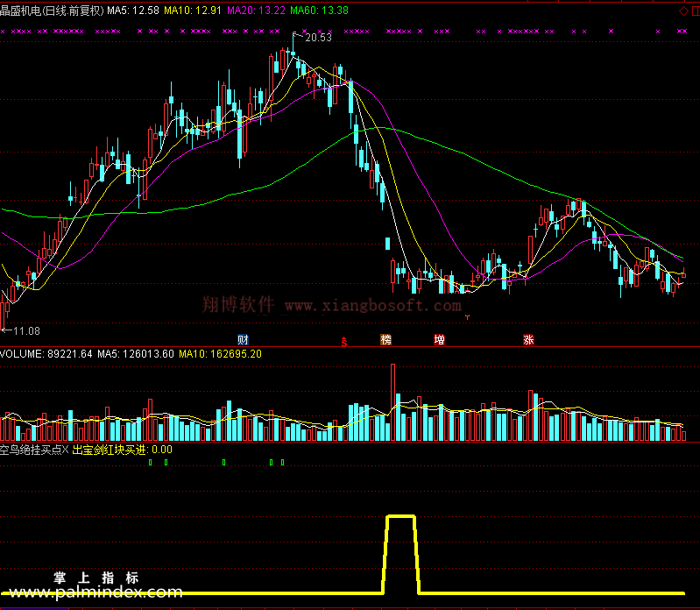The height and width of the screenshot is (610, 700).
Task: Click the MA5: 12.58 price average label
Action: click(x=133, y=11)
